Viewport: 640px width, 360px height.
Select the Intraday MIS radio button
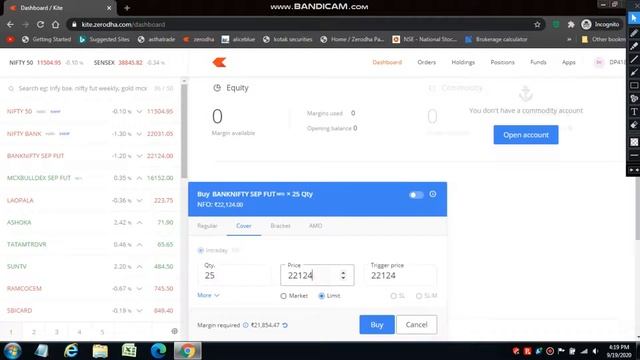tap(200, 250)
